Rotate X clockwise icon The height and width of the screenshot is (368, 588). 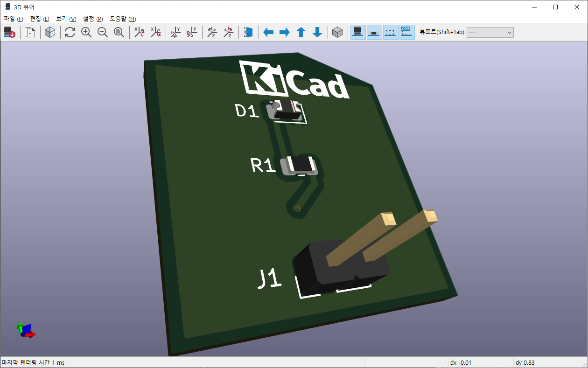point(139,32)
